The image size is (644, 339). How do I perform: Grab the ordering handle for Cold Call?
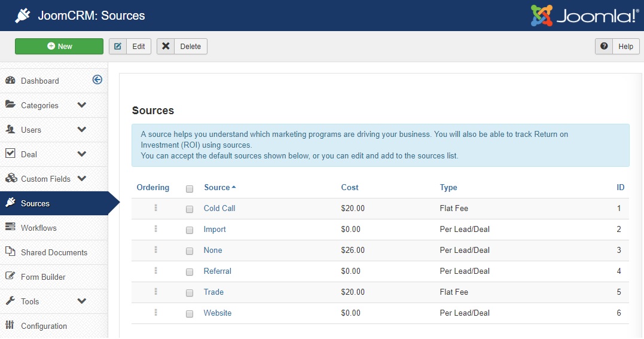click(155, 208)
